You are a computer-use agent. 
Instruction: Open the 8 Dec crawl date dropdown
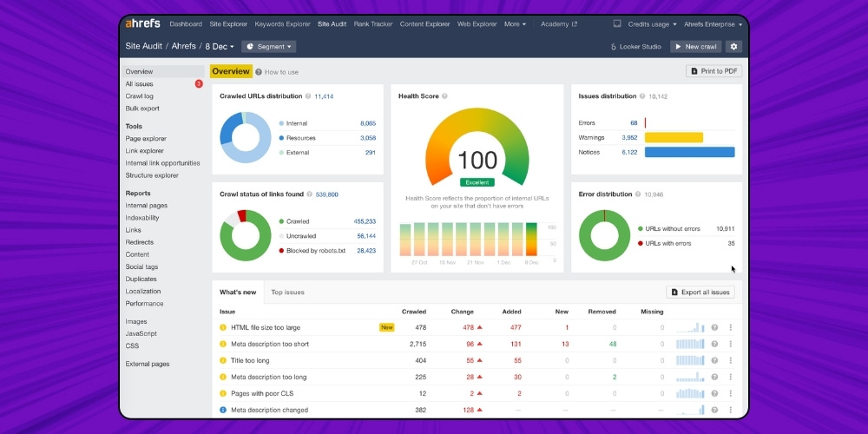(x=220, y=46)
